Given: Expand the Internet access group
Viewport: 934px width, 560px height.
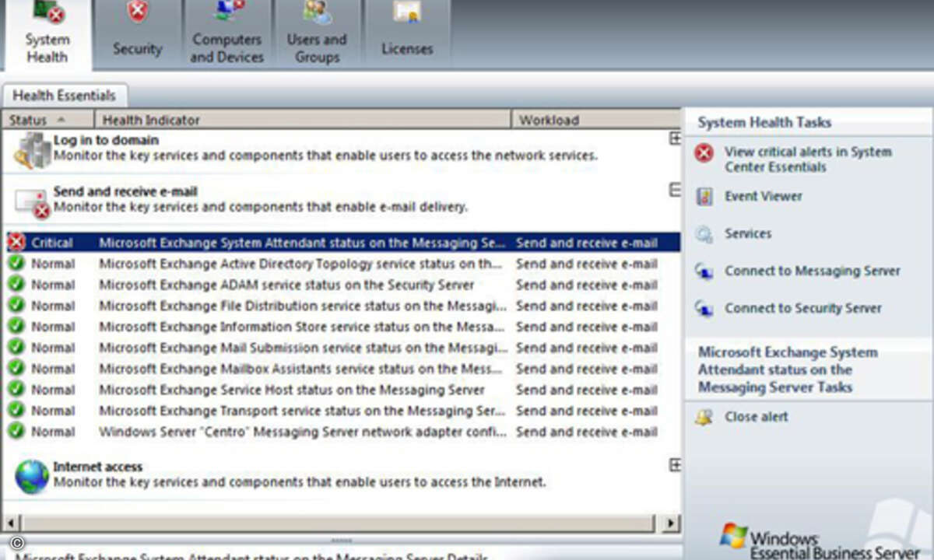Looking at the screenshot, I should (675, 465).
